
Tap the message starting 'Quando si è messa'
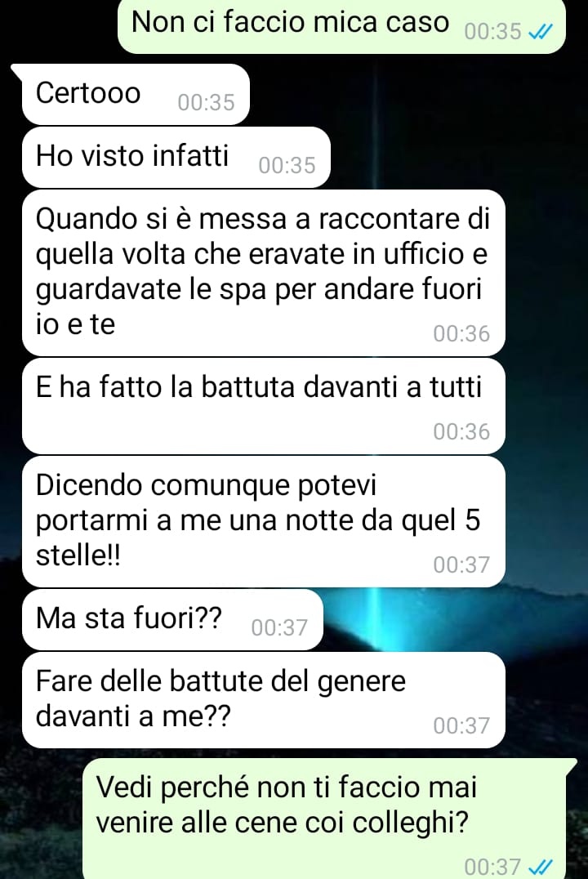click(264, 273)
